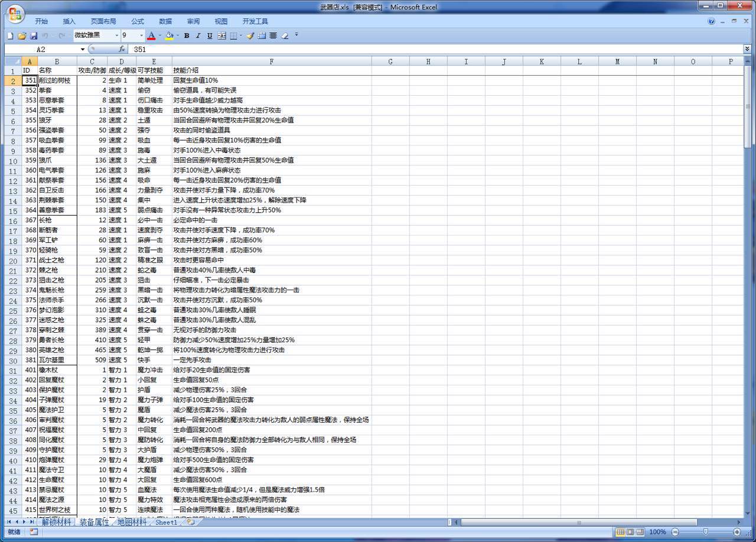Open the Name Box dropdown arrow
This screenshot has height=542, width=756.
tap(83, 50)
